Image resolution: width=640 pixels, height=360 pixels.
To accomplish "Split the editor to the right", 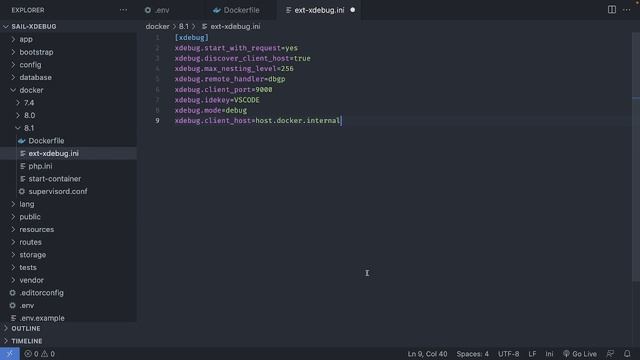I will [611, 10].
